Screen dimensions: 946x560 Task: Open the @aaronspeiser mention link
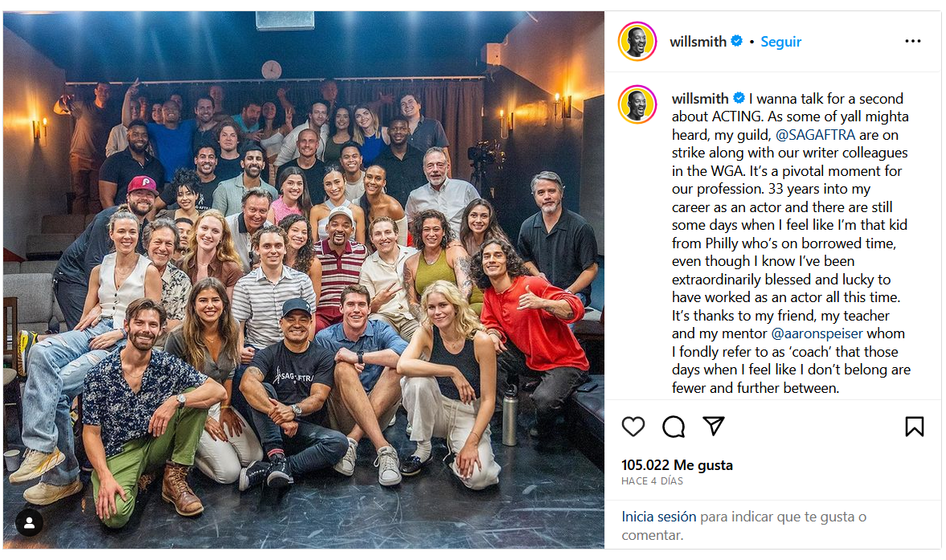pyautogui.click(x=817, y=333)
